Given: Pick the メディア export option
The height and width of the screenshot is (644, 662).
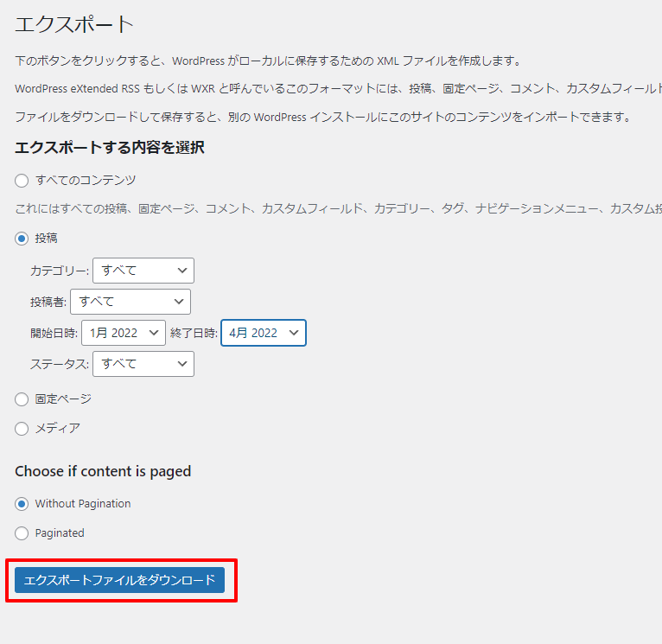Looking at the screenshot, I should click(22, 428).
